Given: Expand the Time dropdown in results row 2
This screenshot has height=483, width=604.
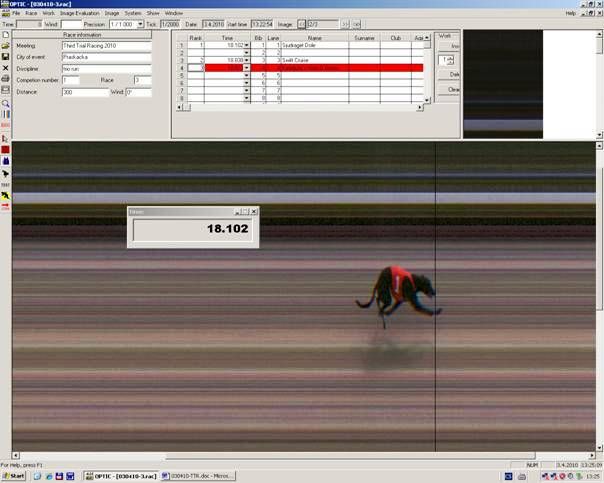Looking at the screenshot, I should (x=247, y=53).
